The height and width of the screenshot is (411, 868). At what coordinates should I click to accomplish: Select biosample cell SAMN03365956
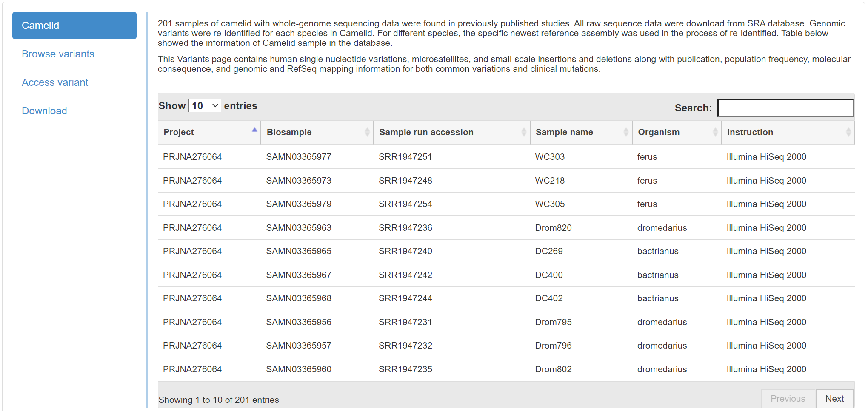click(x=299, y=322)
